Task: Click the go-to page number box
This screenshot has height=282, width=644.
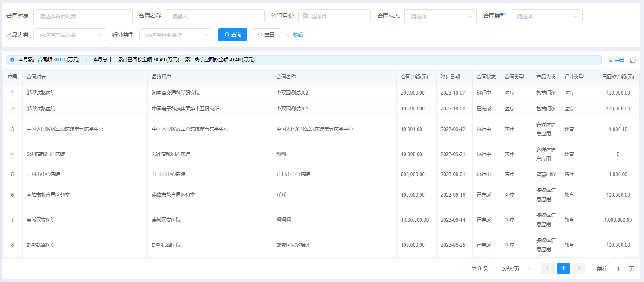Action: point(618,269)
